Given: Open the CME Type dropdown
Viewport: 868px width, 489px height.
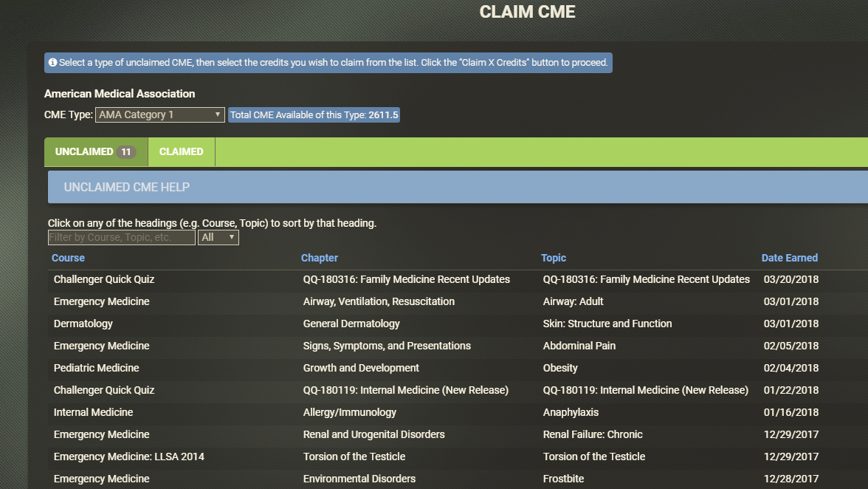Looking at the screenshot, I should (x=160, y=114).
